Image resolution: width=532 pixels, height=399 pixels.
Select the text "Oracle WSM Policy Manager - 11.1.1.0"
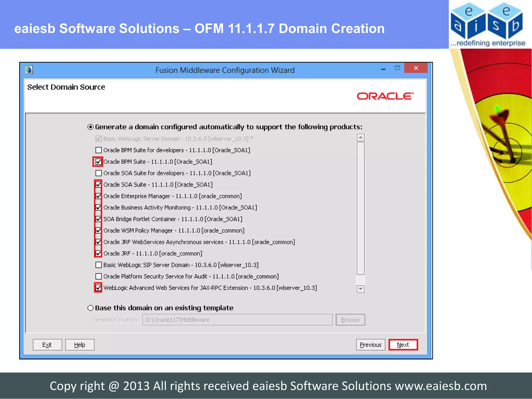pos(152,231)
